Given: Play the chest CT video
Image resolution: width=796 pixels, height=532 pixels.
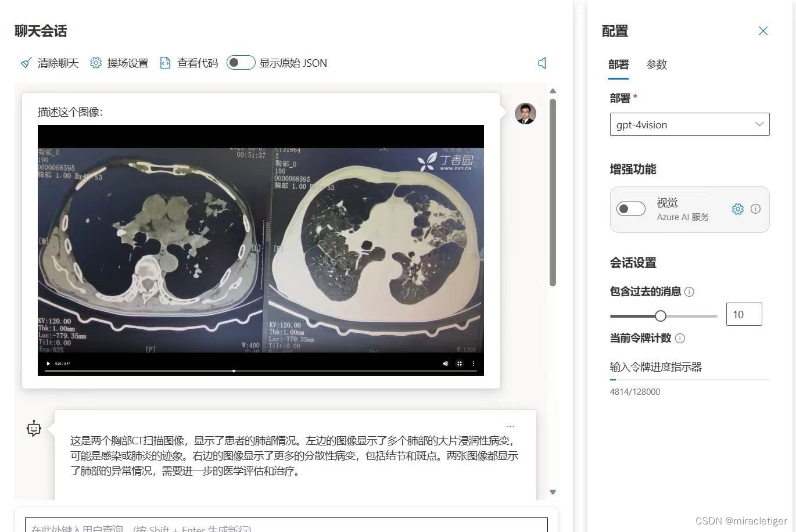Looking at the screenshot, I should [48, 363].
